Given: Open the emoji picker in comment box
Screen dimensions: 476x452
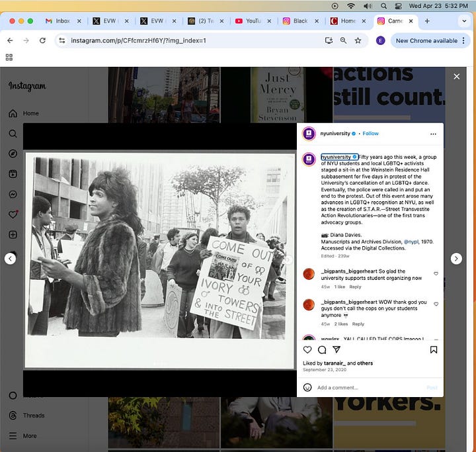Looking at the screenshot, I should tap(307, 387).
